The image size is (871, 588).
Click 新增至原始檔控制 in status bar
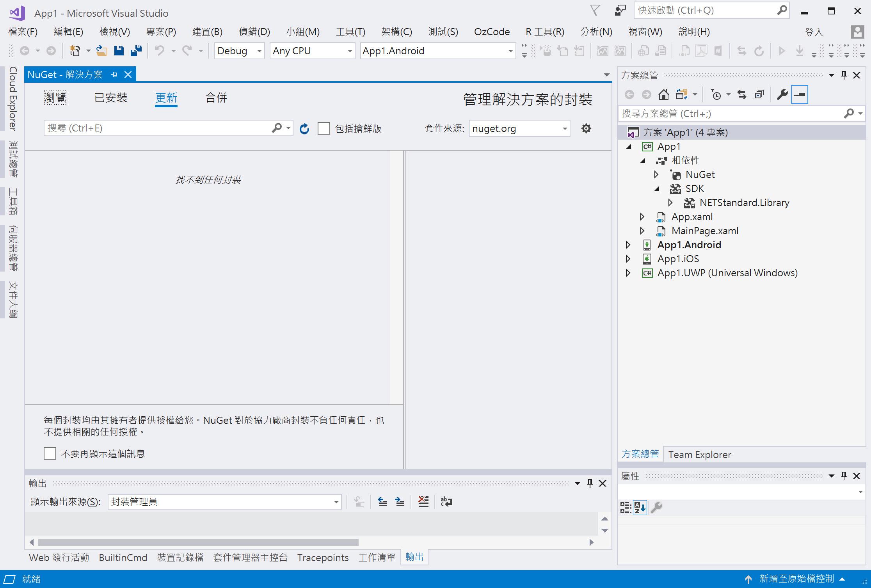point(796,579)
